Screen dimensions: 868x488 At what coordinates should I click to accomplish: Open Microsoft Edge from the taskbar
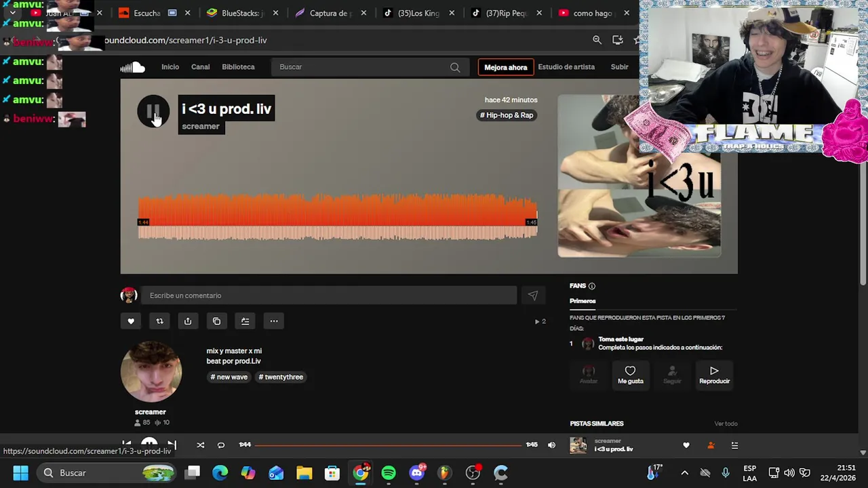(x=220, y=472)
